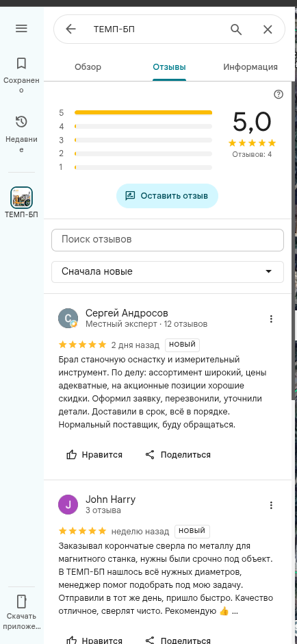Share Сергей Андросов's review via Поделиться

click(178, 455)
